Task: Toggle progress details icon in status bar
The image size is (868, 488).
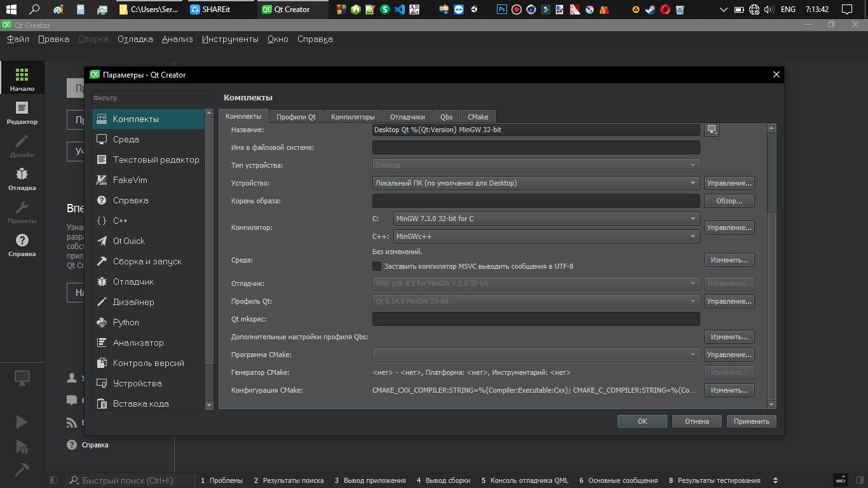Action: 840,480
